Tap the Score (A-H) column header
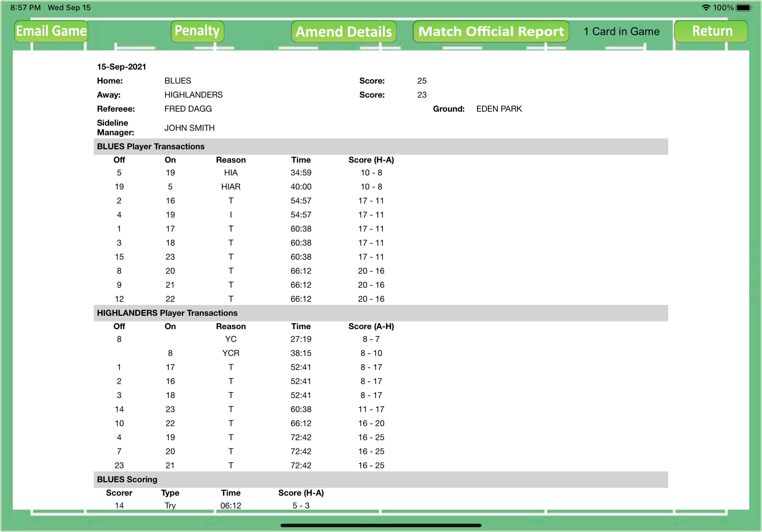Image resolution: width=762 pixels, height=532 pixels. (x=371, y=327)
